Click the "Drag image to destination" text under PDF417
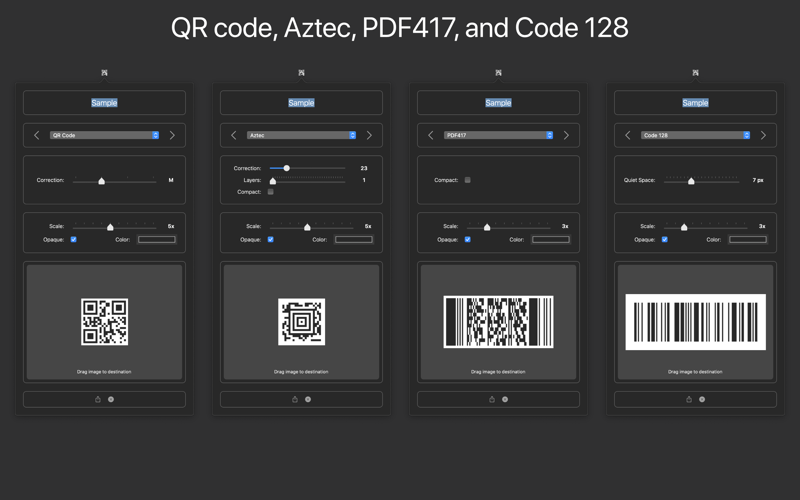Viewport: 800px width, 500px height. [498, 372]
